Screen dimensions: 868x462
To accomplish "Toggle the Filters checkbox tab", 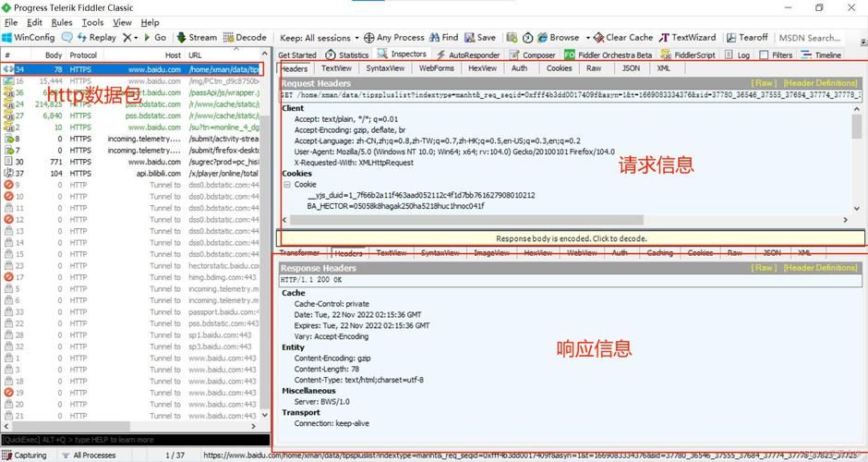I will pyautogui.click(x=776, y=55).
